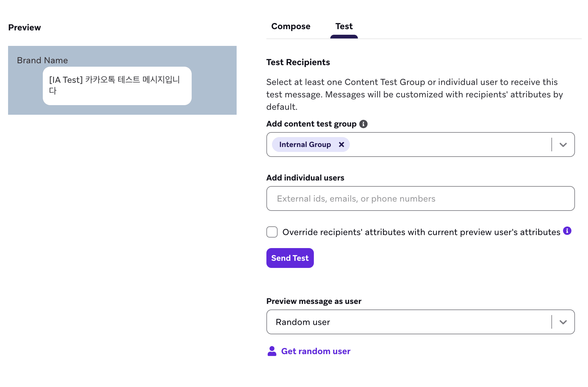This screenshot has width=588, height=387.
Task: Open info tooltip for Add content test group
Action: (364, 124)
